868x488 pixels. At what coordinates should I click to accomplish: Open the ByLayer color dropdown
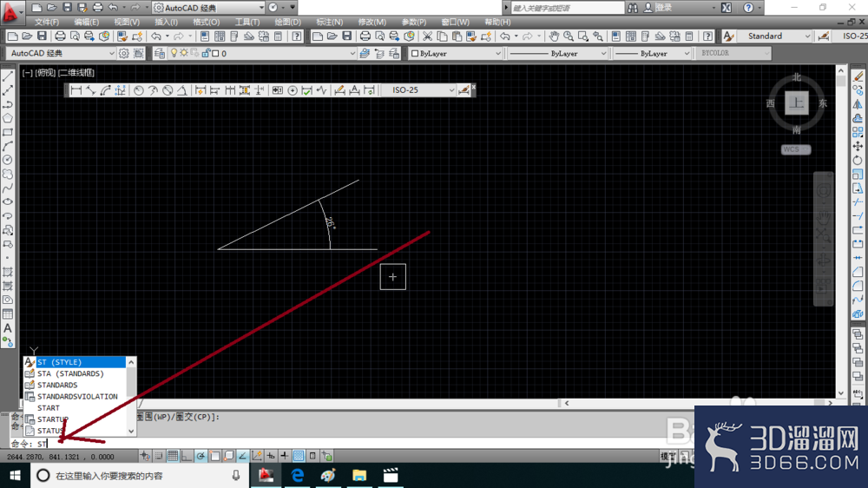[456, 53]
